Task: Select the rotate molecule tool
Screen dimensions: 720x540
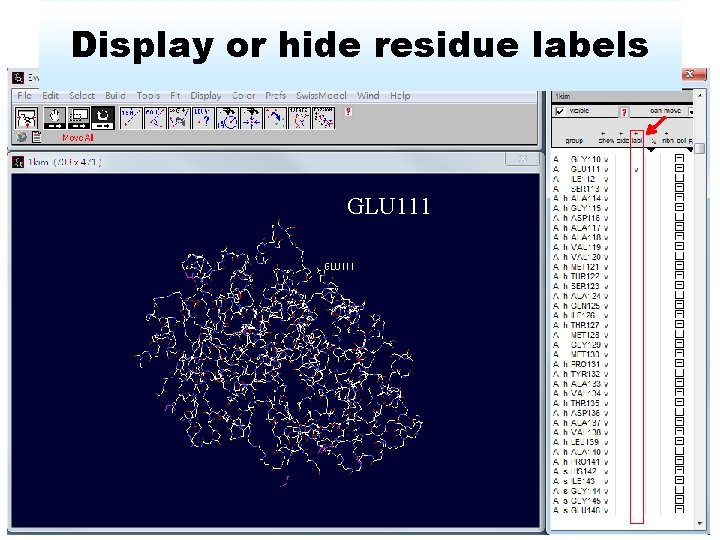Action: pos(102,118)
